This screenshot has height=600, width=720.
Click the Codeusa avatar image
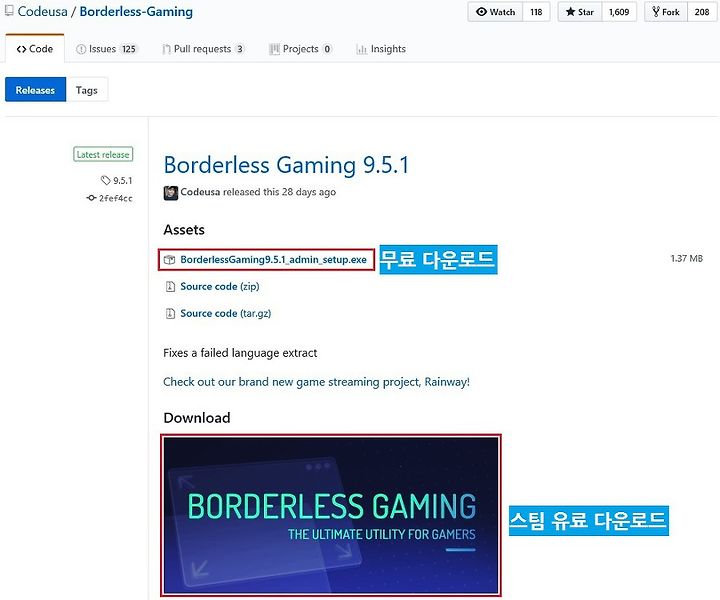pos(171,193)
